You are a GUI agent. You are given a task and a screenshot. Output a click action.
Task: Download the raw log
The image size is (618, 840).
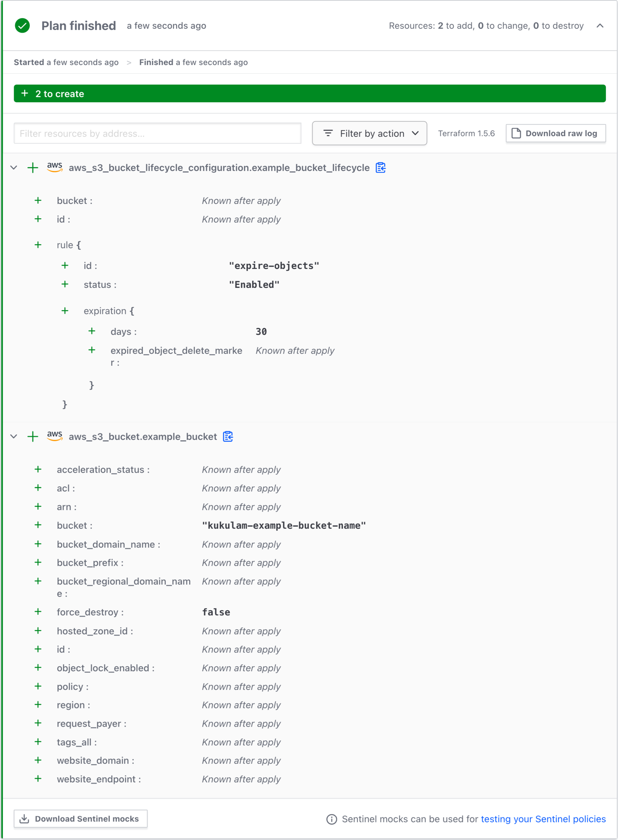tap(555, 133)
